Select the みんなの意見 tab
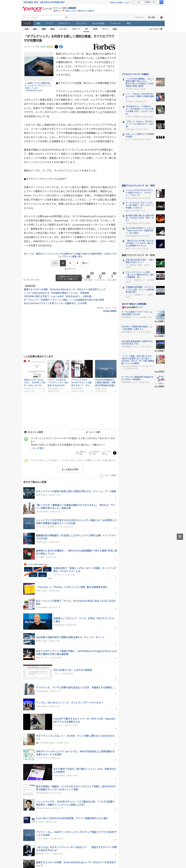The image size is (186, 868). click(x=99, y=24)
